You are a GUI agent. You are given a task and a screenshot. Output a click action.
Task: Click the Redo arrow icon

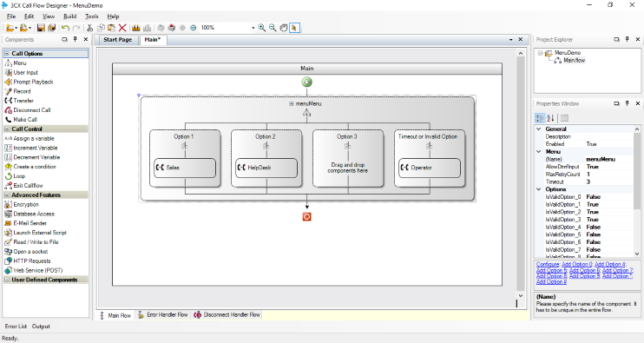coord(76,28)
